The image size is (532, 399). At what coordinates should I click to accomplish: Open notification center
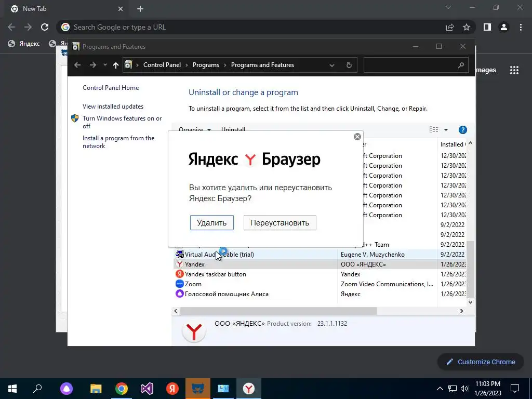tap(515, 389)
